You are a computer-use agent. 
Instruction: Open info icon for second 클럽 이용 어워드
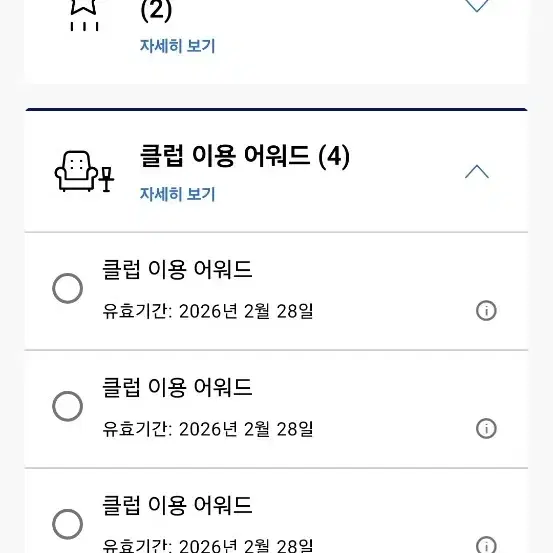click(x=486, y=429)
